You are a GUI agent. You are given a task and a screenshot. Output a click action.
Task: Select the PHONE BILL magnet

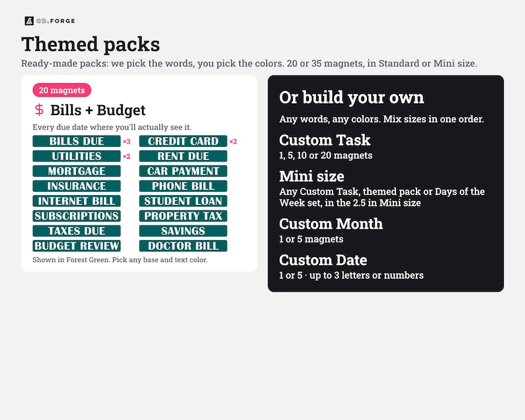183,186
